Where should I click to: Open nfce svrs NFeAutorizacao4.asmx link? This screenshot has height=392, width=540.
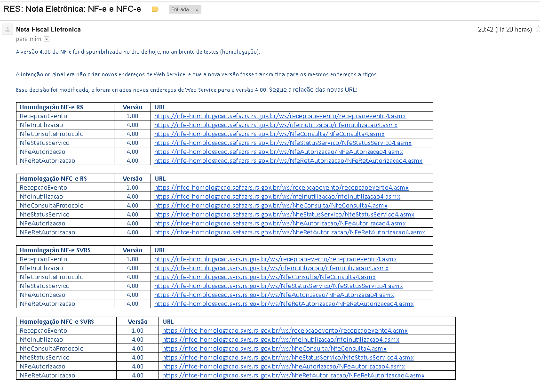click(284, 367)
